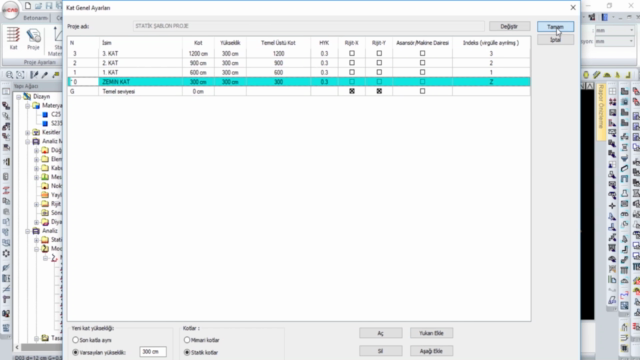Click the zoom extents toolbar icon
Viewport: 640px width, 360px height.
tap(20, 75)
